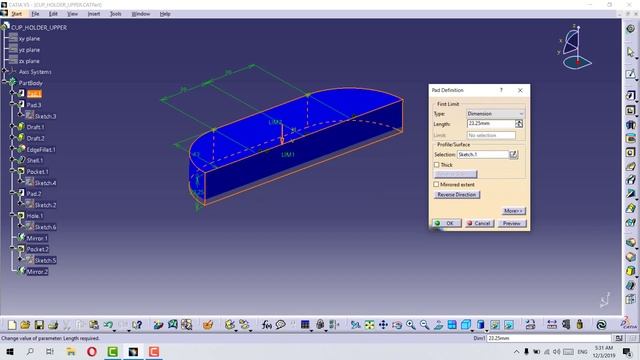This screenshot has height=360, width=640.
Task: Collapse the Pad.3 tree node
Action: pyautogui.click(x=13, y=105)
